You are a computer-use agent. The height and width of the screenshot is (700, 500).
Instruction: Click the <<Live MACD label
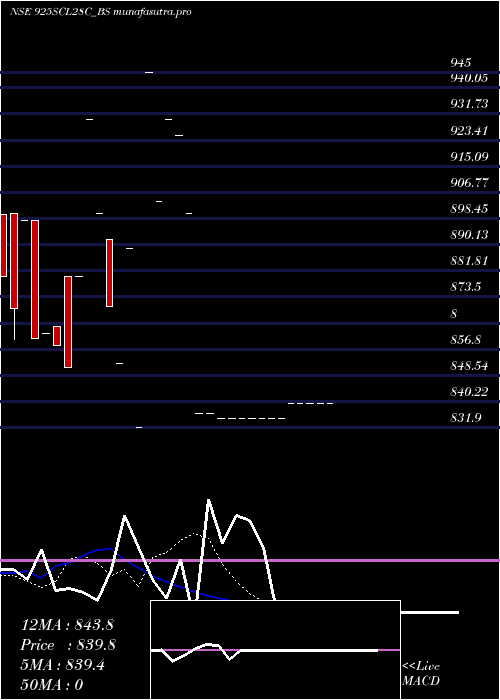coord(421,674)
